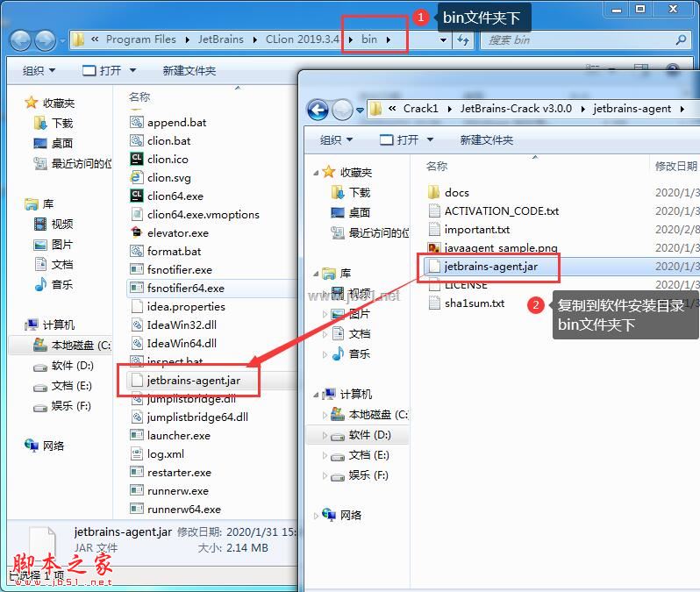Viewport: 700px width, 592px height.
Task: Open the recent pages dropdown in jetbrains-agent window
Action: [x=360, y=110]
